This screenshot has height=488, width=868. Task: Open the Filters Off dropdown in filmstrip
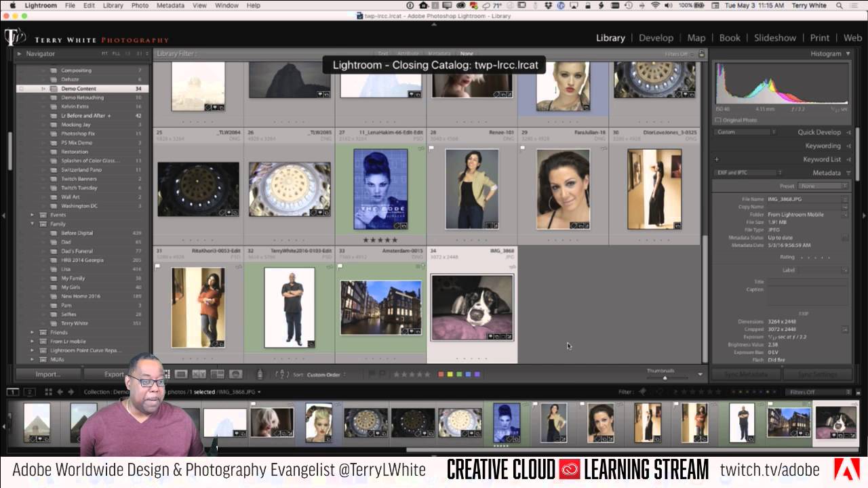pyautogui.click(x=818, y=392)
